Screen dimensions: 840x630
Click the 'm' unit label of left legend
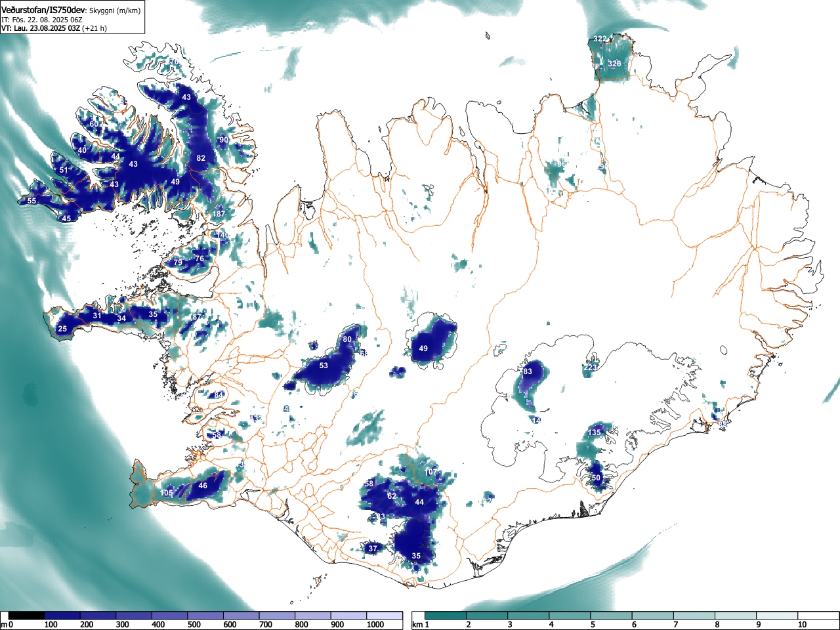point(4,625)
